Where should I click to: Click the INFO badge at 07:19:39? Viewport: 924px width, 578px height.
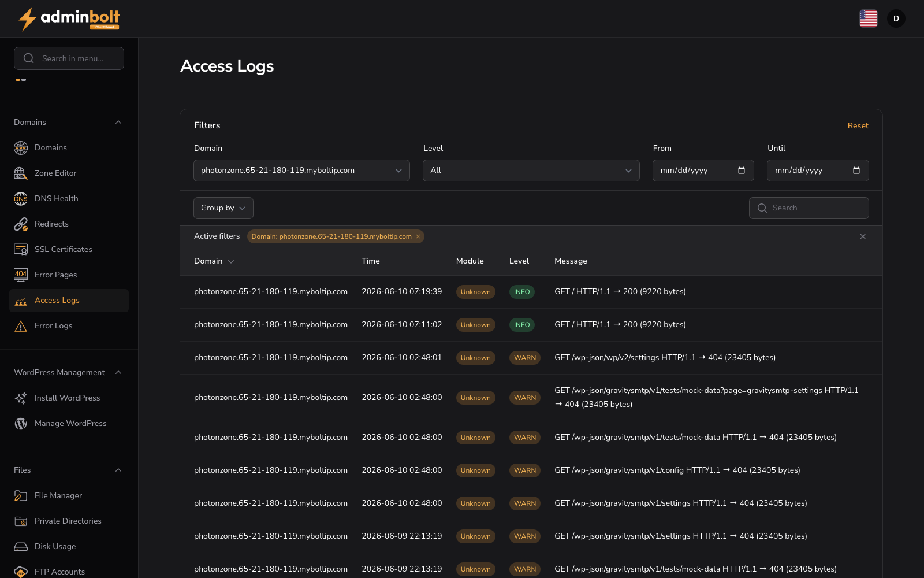(x=522, y=292)
